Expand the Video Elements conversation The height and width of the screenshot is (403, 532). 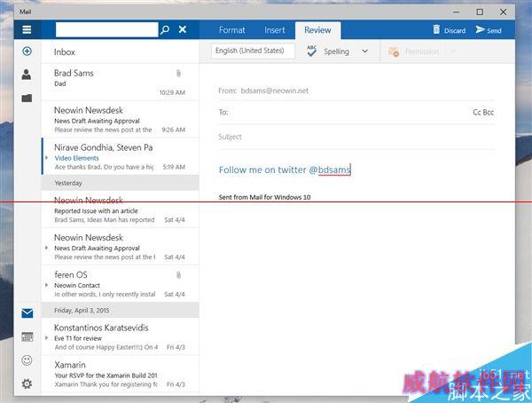46,157
